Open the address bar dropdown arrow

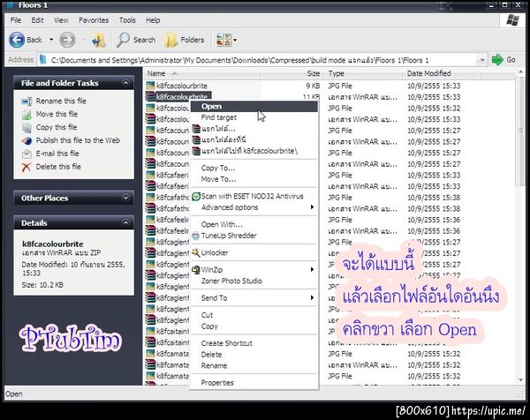(x=482, y=60)
